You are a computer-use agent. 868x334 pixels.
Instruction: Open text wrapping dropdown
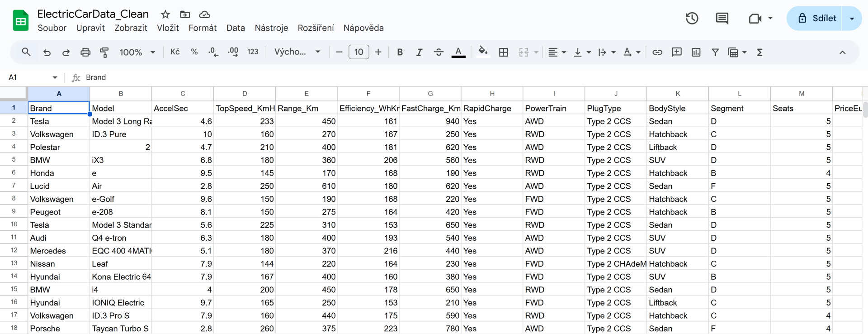pos(607,52)
